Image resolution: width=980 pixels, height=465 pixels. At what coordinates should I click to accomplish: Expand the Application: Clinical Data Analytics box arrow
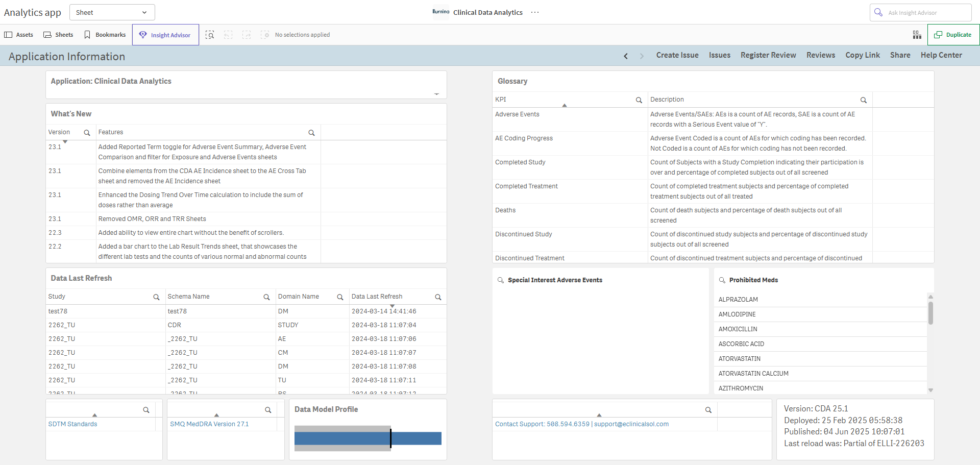[436, 94]
